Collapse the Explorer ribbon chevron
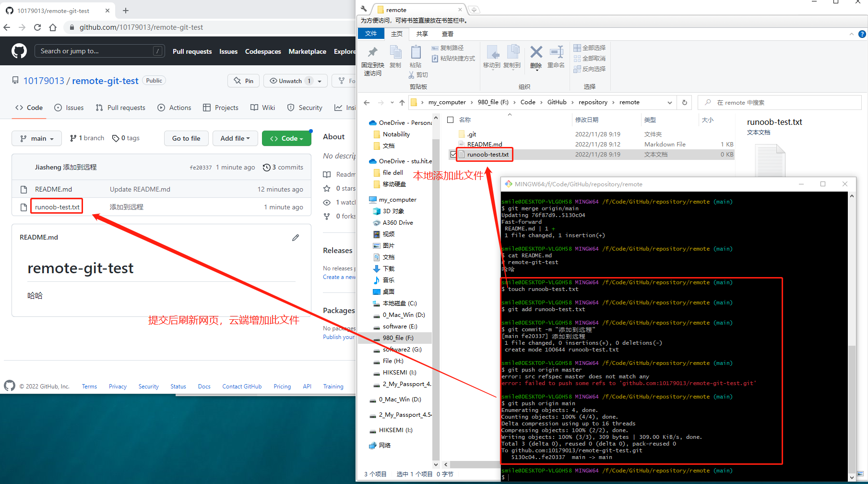The width and height of the screenshot is (868, 484). point(852,34)
